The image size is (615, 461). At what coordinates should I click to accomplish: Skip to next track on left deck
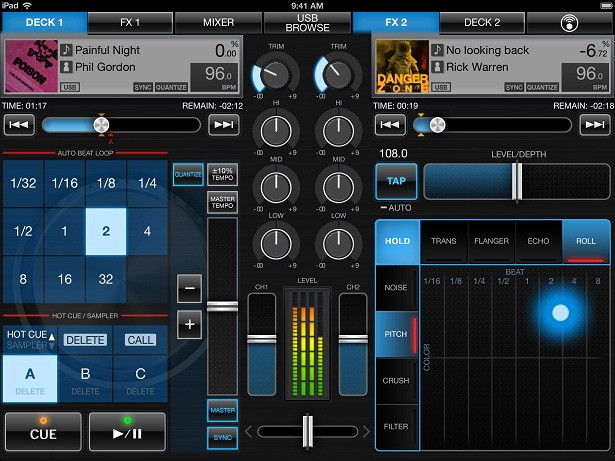(223, 125)
